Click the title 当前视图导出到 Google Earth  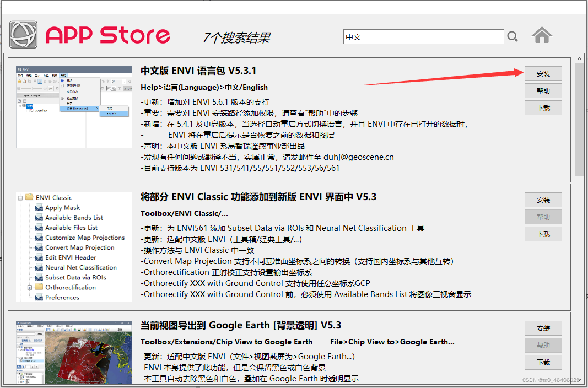point(241,325)
